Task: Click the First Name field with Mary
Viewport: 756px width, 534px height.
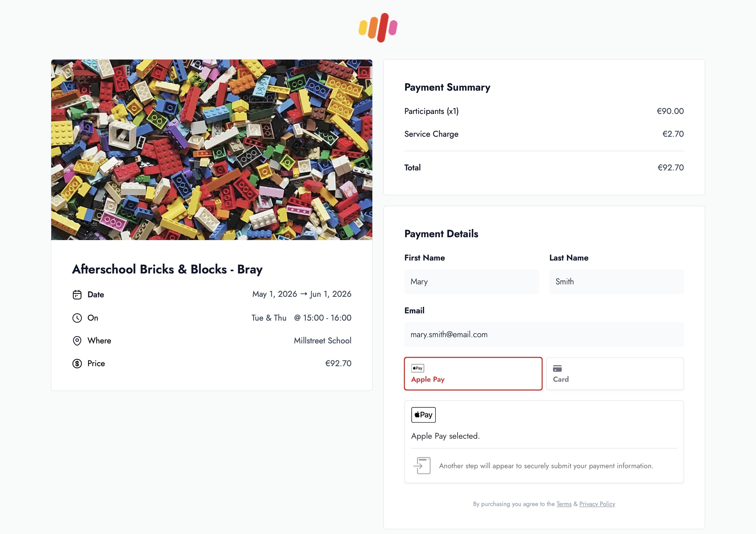Action: (x=471, y=282)
